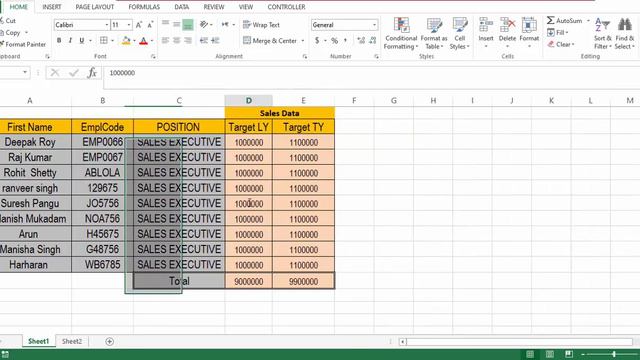Screen dimensions: 640x360
Task: Add a new sheet with plus button
Action: coord(109,342)
